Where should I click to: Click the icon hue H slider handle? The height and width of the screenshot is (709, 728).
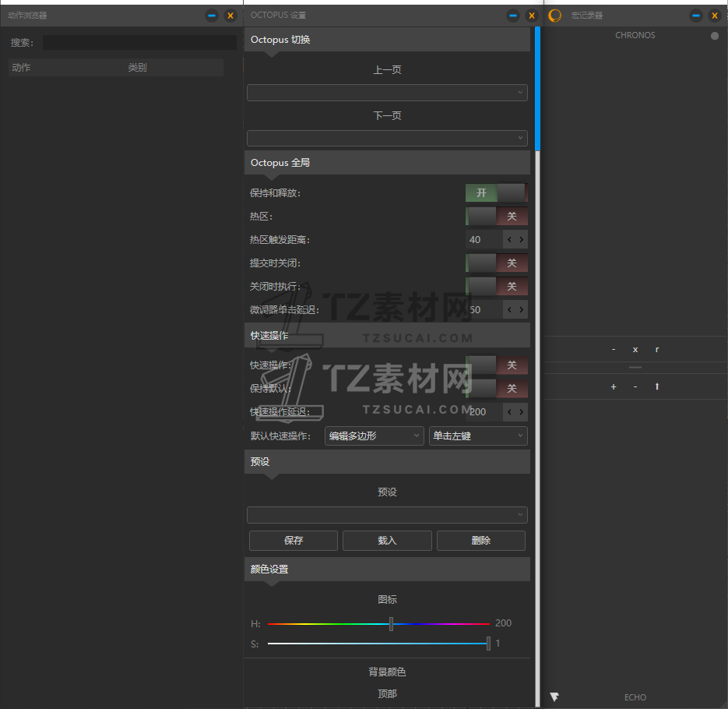pyautogui.click(x=392, y=624)
